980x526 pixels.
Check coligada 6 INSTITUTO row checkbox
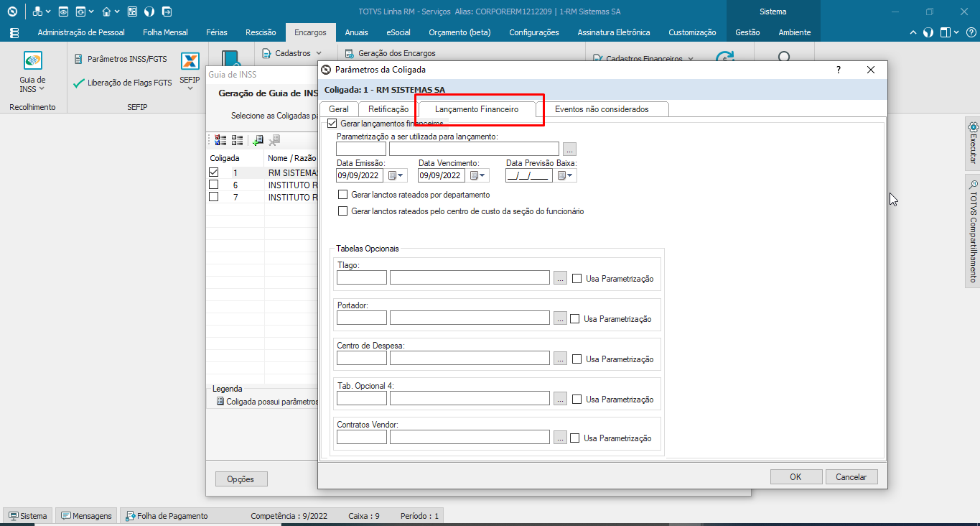coord(213,185)
